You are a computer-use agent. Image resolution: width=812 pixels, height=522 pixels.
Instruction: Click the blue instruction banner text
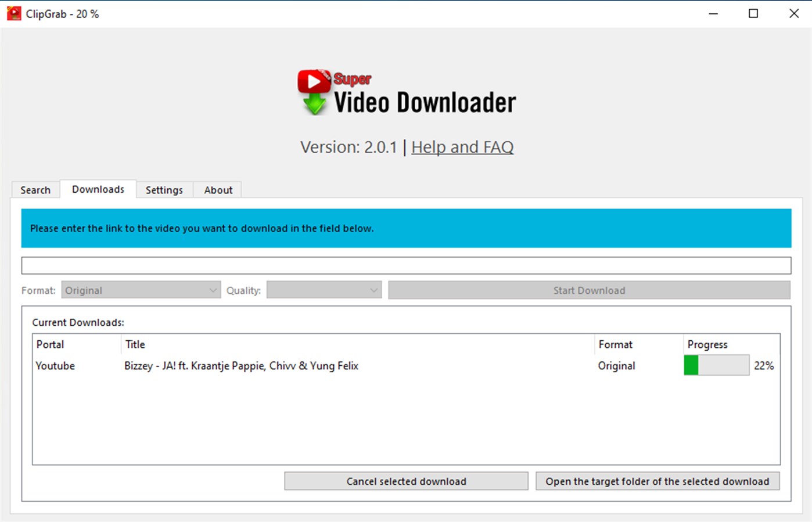(202, 228)
